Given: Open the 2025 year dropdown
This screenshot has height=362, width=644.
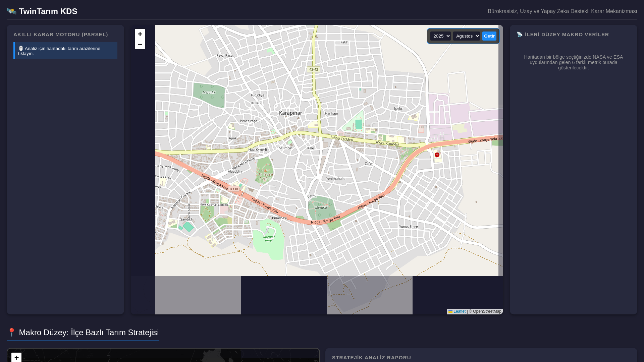Looking at the screenshot, I should (440, 36).
